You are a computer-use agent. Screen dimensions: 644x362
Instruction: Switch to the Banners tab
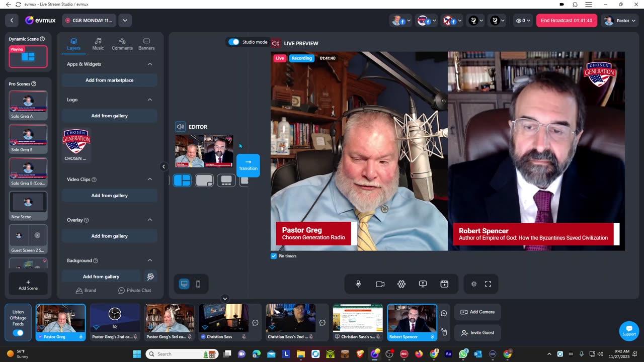pyautogui.click(x=146, y=44)
